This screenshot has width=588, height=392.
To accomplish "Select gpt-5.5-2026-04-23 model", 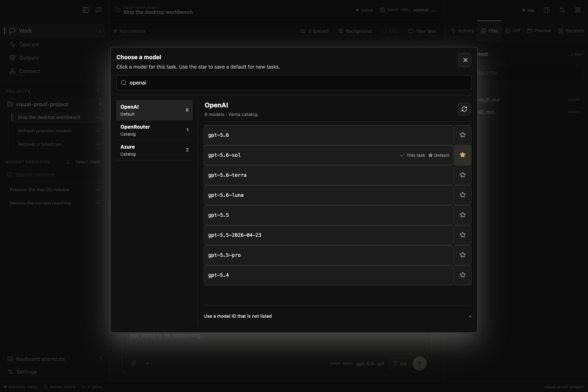I will tap(329, 235).
